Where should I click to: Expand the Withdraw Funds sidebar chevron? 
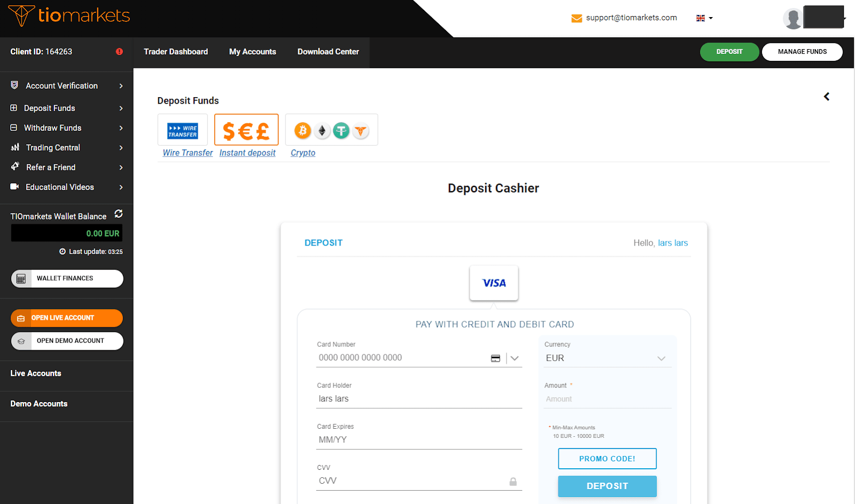[121, 128]
